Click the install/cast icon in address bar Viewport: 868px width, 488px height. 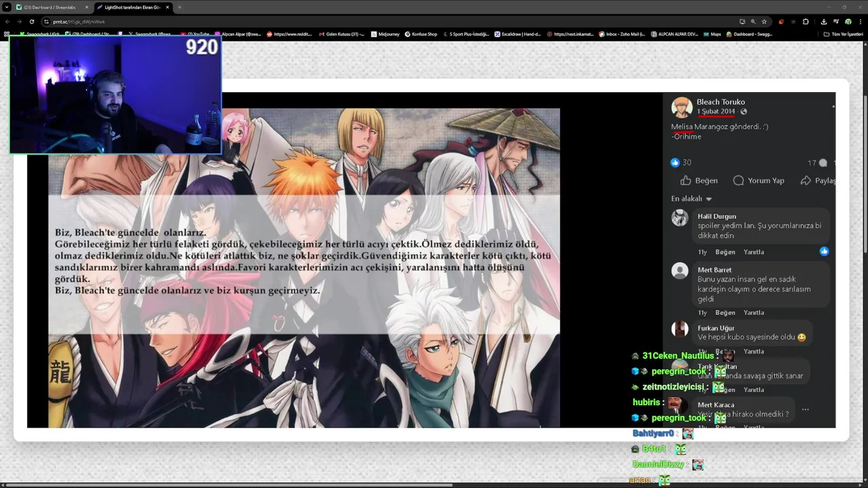pos(743,22)
